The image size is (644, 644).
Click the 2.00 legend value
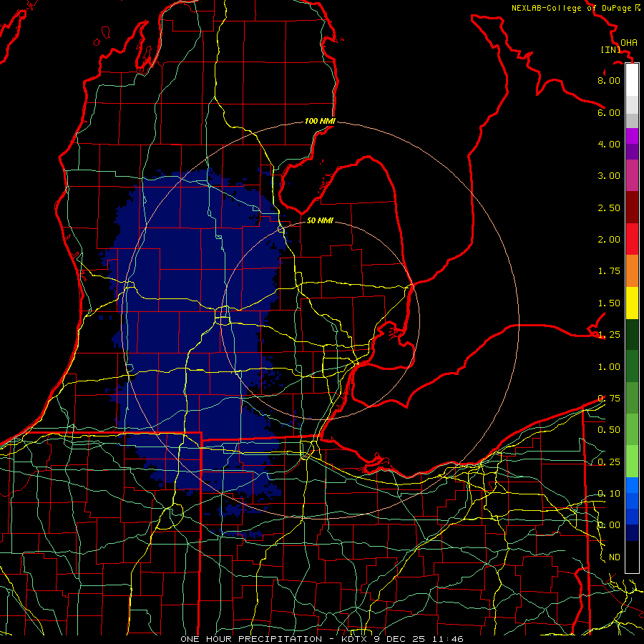point(609,240)
